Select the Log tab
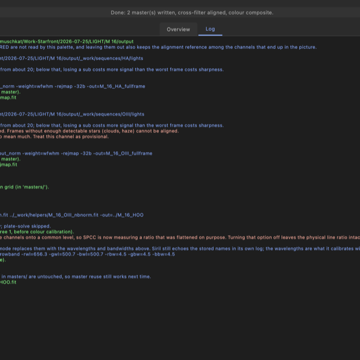The image size is (360, 360). (x=210, y=29)
